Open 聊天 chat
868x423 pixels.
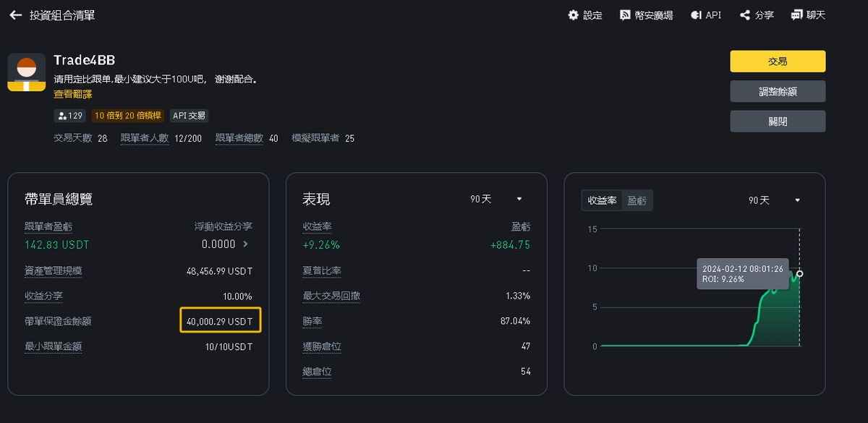808,15
